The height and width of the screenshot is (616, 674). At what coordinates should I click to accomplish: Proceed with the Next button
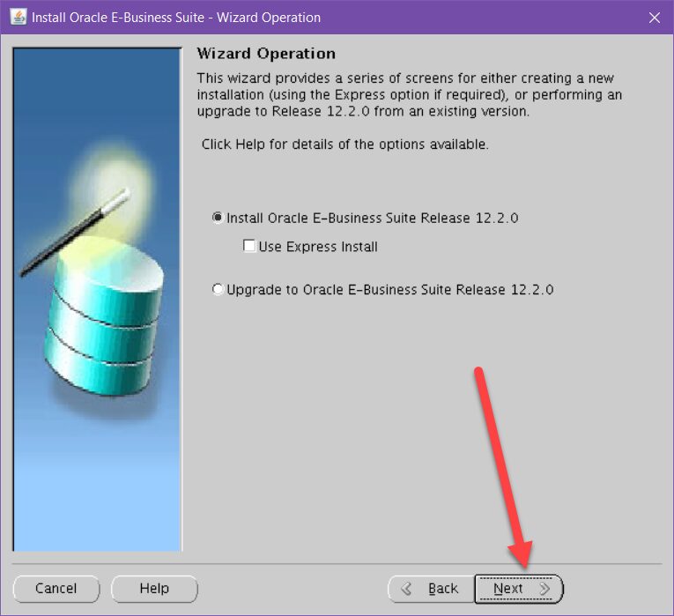coord(519,589)
